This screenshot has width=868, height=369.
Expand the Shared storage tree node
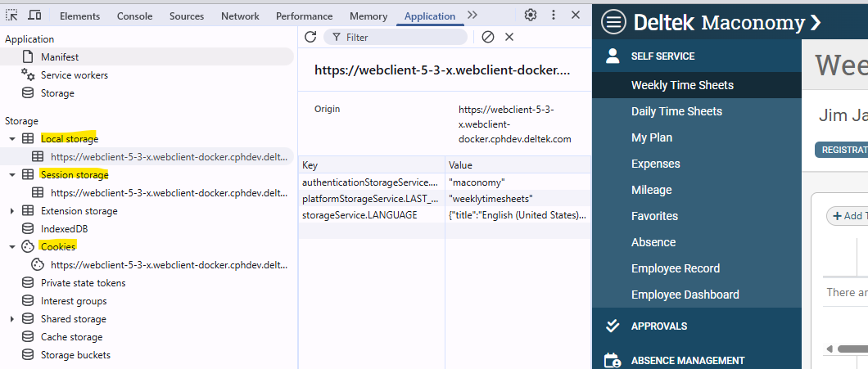12,319
